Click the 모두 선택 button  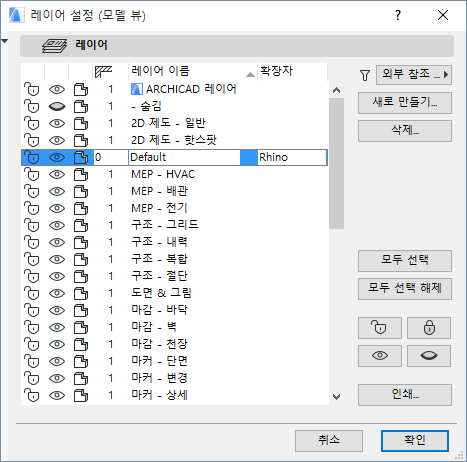[x=405, y=261]
